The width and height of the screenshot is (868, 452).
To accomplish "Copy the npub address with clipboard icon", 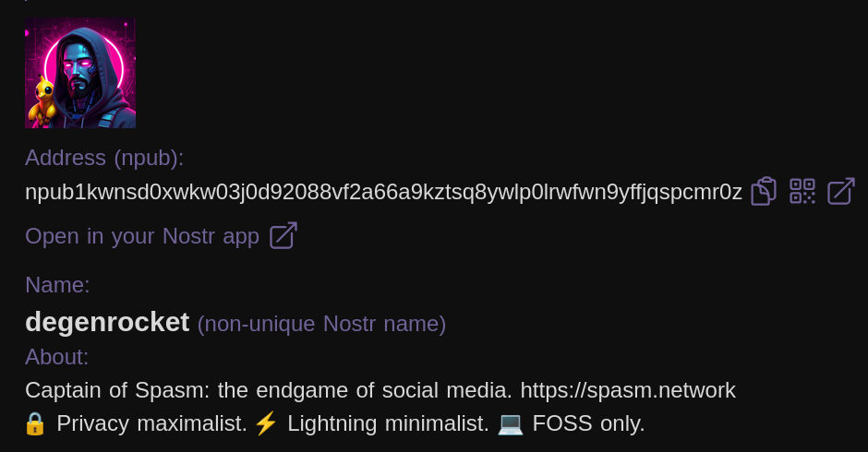I will (764, 191).
